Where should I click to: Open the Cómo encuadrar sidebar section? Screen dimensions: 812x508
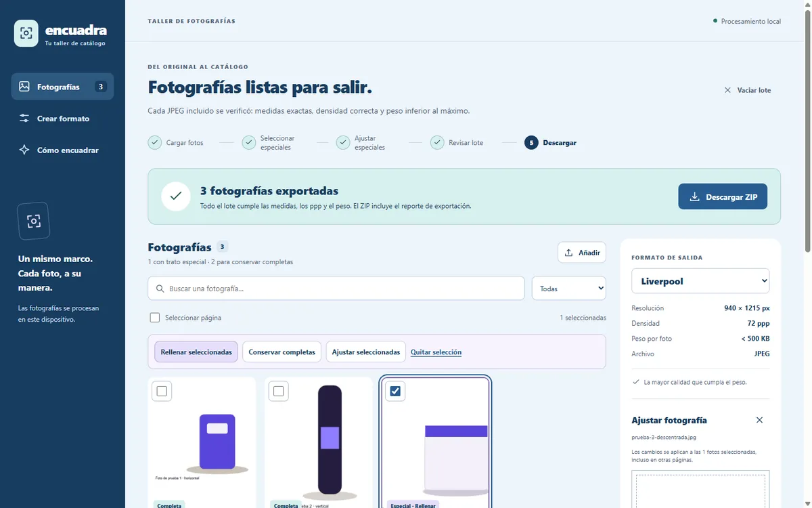point(62,150)
